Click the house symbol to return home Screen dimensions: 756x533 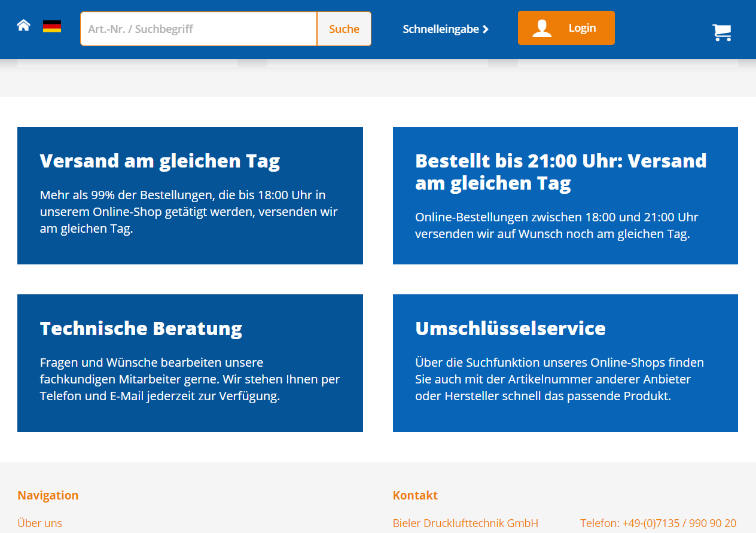pos(23,25)
